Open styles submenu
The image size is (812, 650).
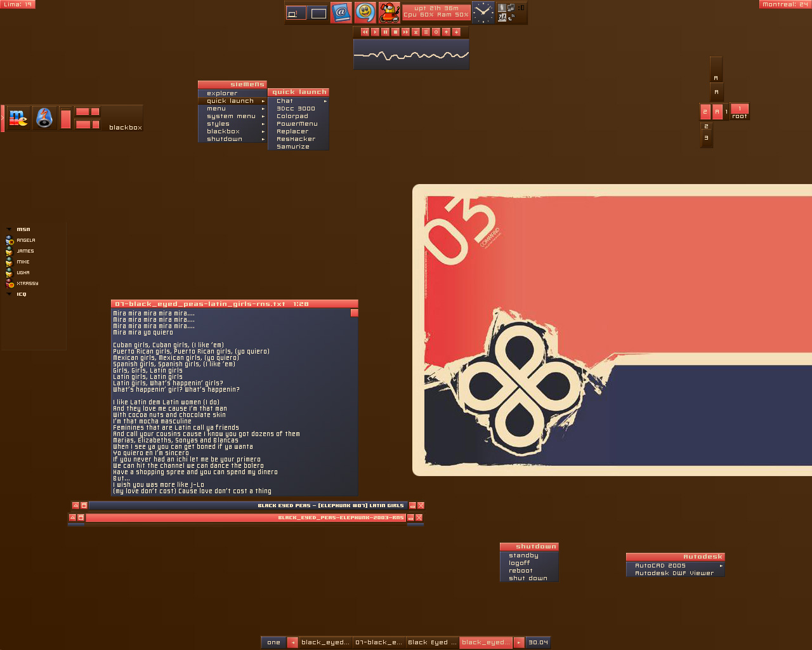[232, 124]
